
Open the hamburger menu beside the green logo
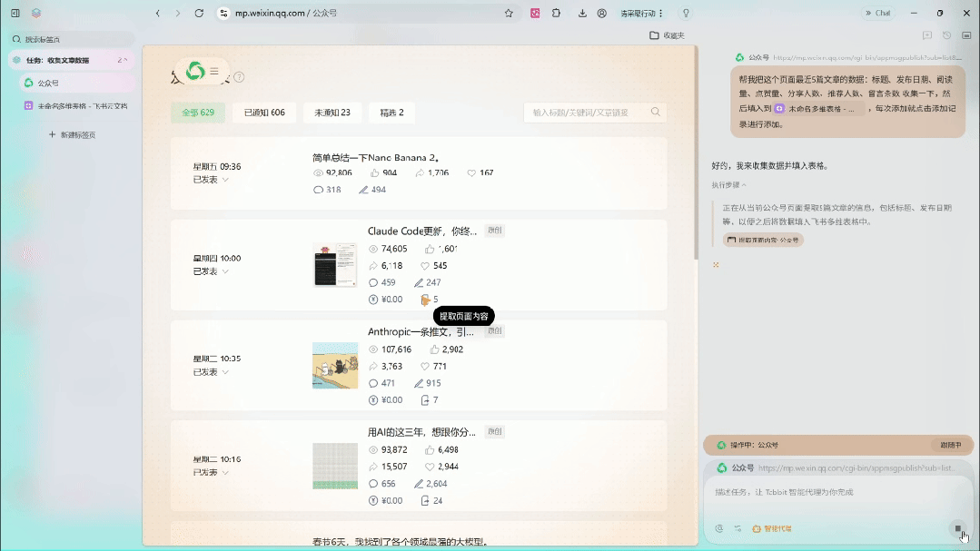point(214,71)
